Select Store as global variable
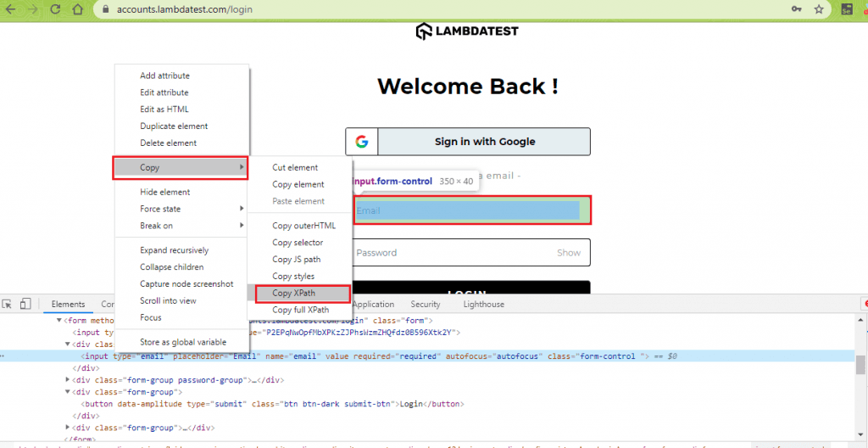The width and height of the screenshot is (868, 448). click(x=182, y=343)
